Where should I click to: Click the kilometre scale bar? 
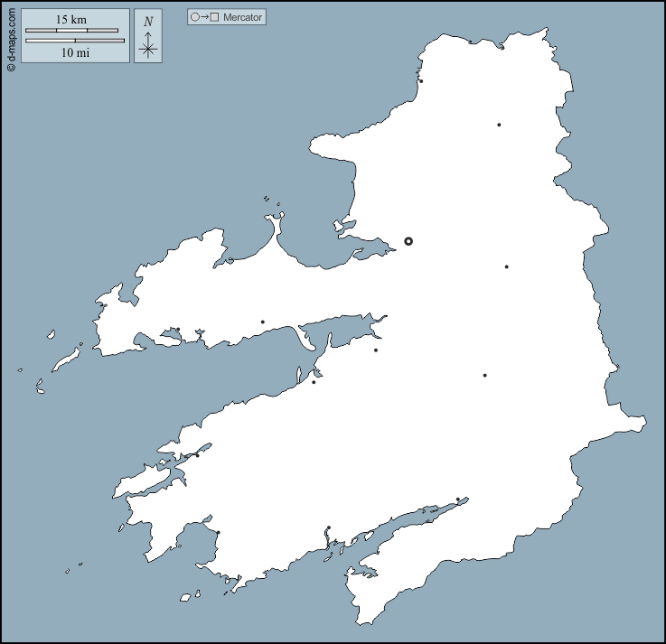click(71, 31)
